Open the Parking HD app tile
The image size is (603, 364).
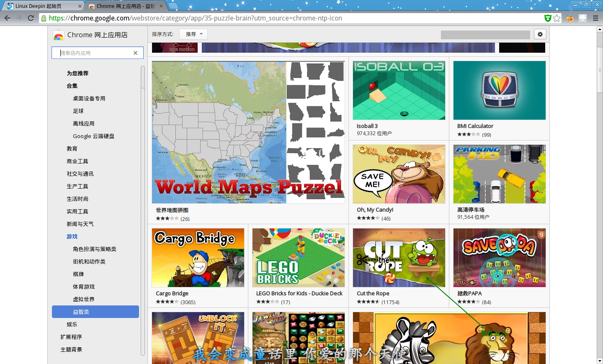pos(500,182)
